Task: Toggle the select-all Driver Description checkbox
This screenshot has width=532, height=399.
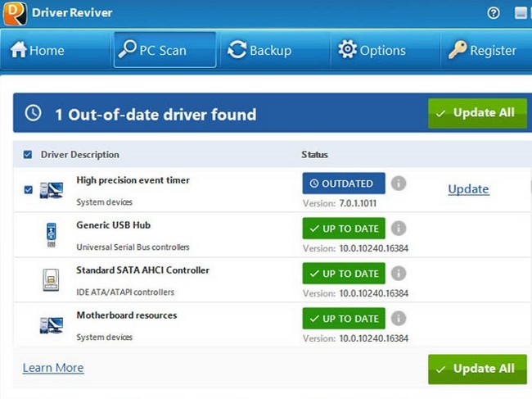Action: pyautogui.click(x=28, y=155)
